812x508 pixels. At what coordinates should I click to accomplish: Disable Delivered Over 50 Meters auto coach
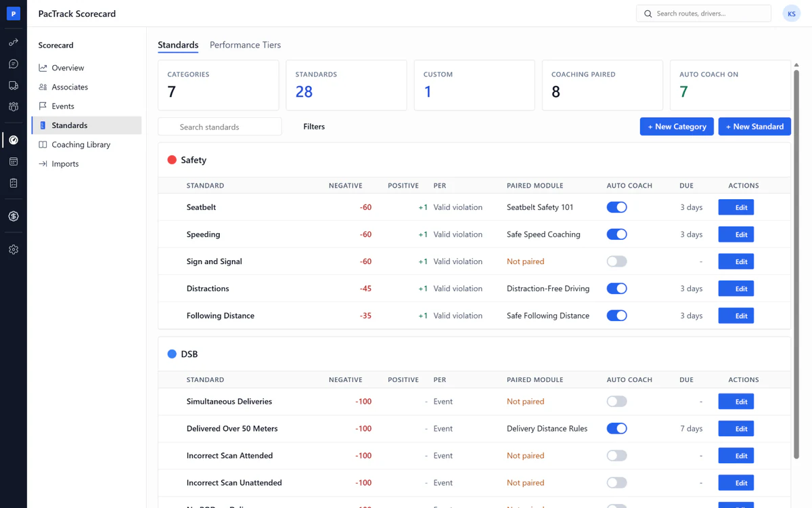[616, 429]
